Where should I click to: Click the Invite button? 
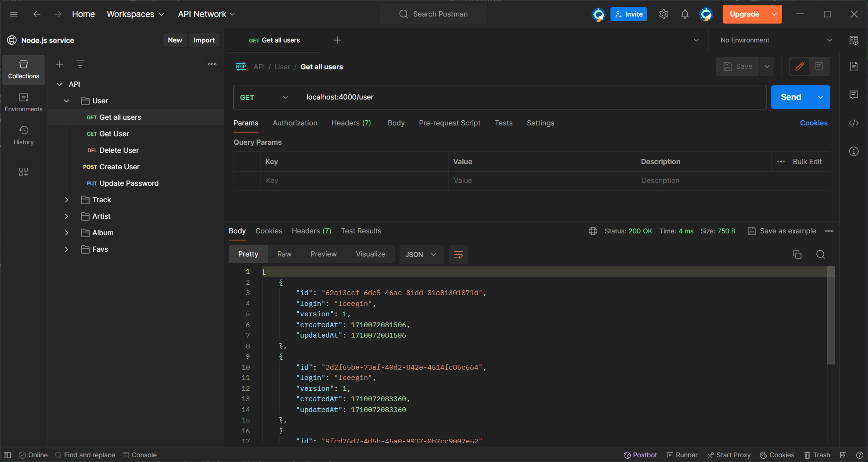tap(629, 14)
